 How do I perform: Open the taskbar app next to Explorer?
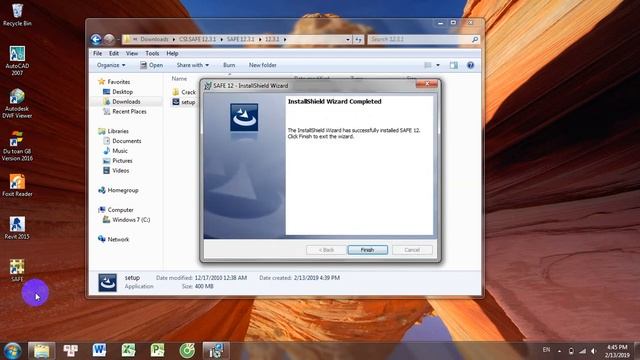pos(71,350)
